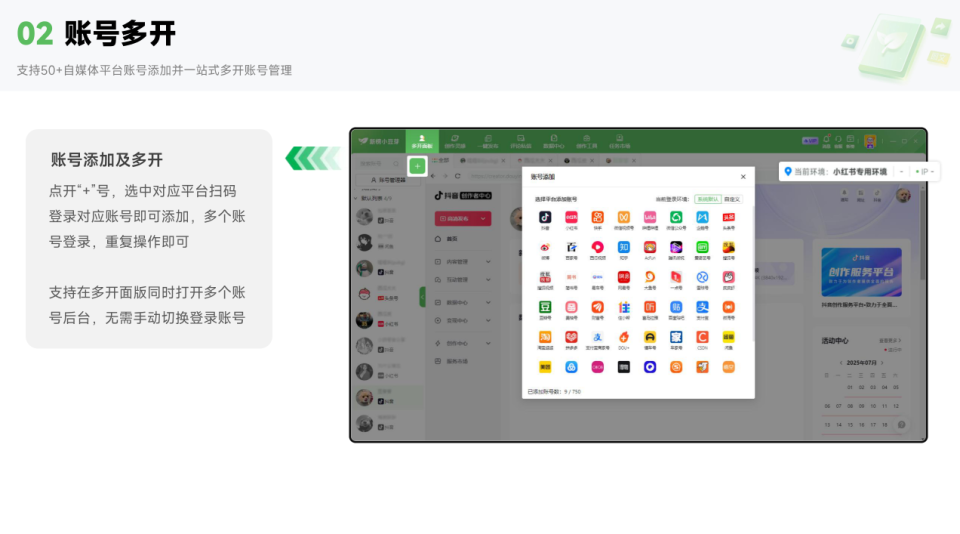Choose the 小红书 platform icon in dialog
Screen dimensions: 960x534
(x=571, y=217)
